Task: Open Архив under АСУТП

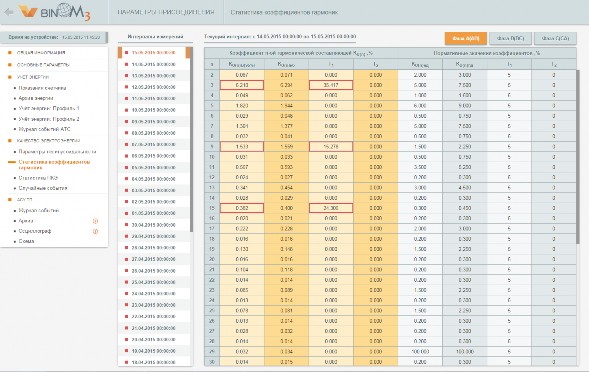Action: coord(26,221)
